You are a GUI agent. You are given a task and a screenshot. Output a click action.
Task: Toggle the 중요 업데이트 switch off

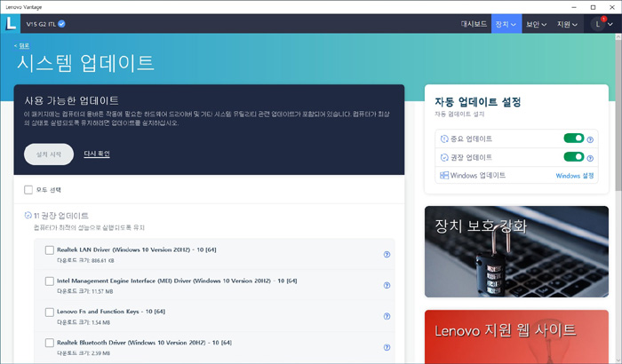(574, 138)
